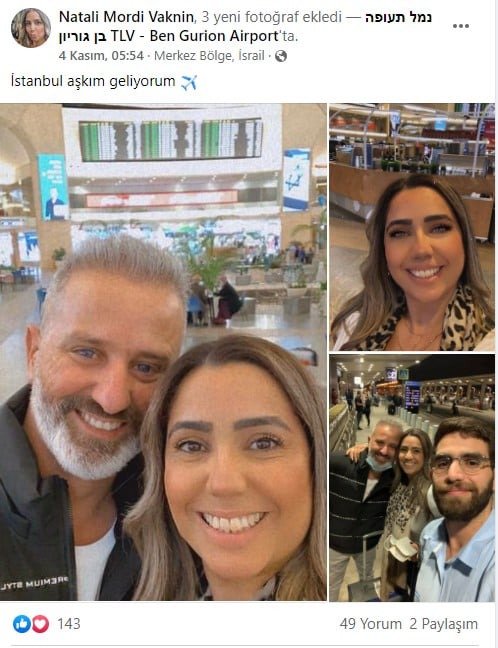The image size is (498, 648).
Task: Click the globe public-audience icon
Action: pos(281,56)
